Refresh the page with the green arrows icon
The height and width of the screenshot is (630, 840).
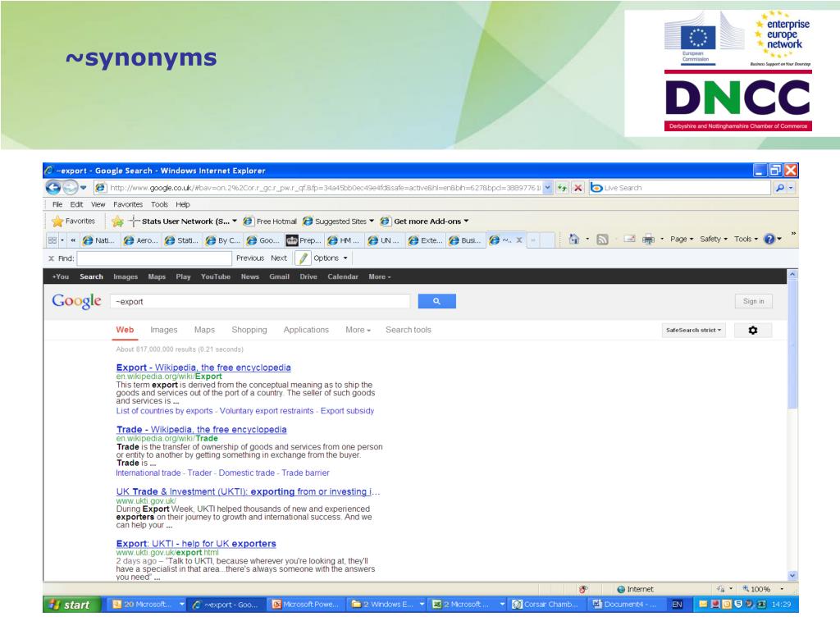click(x=563, y=188)
